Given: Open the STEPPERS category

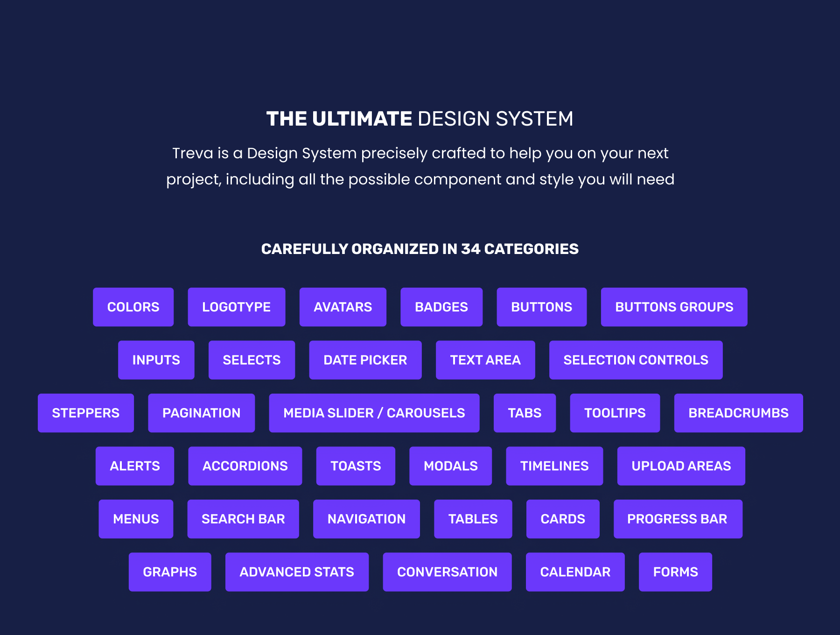Looking at the screenshot, I should [x=86, y=413].
